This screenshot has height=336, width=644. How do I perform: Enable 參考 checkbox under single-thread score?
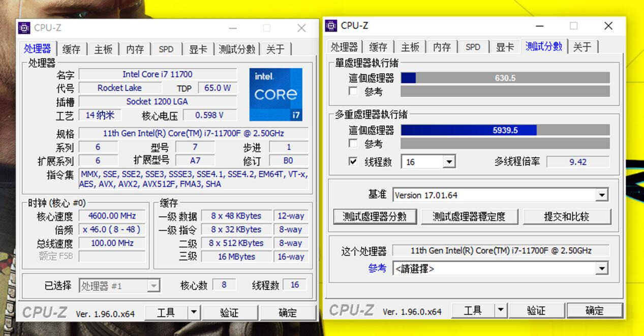click(353, 91)
